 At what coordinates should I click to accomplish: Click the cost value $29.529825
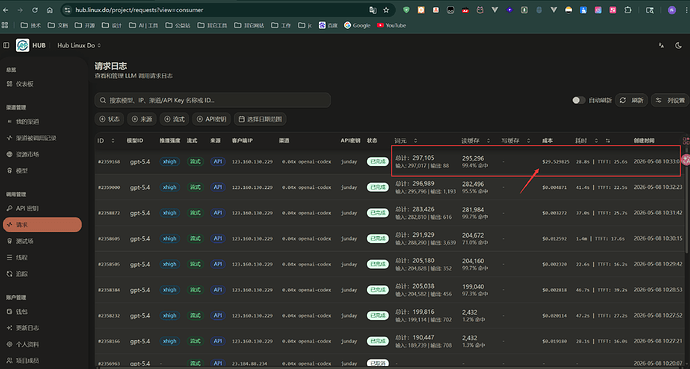pyautogui.click(x=555, y=162)
